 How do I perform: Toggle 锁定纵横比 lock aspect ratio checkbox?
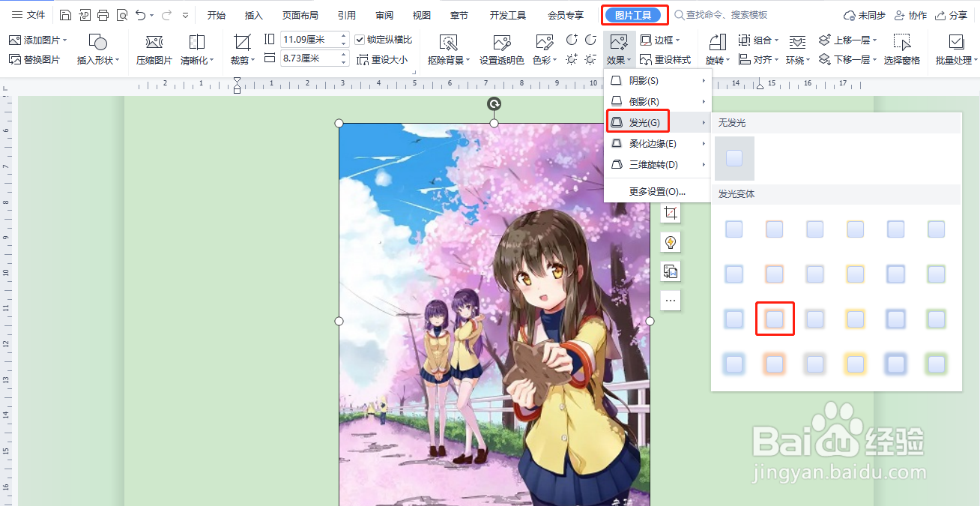click(x=360, y=40)
